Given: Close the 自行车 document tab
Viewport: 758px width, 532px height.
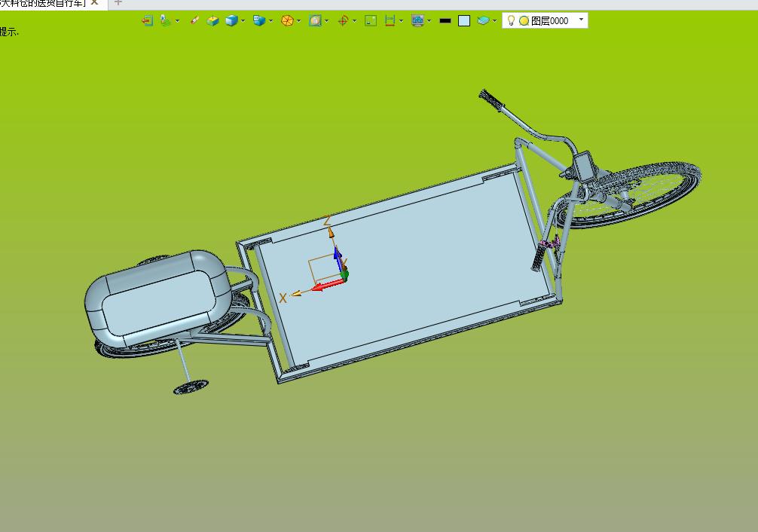Looking at the screenshot, I should (x=94, y=3).
